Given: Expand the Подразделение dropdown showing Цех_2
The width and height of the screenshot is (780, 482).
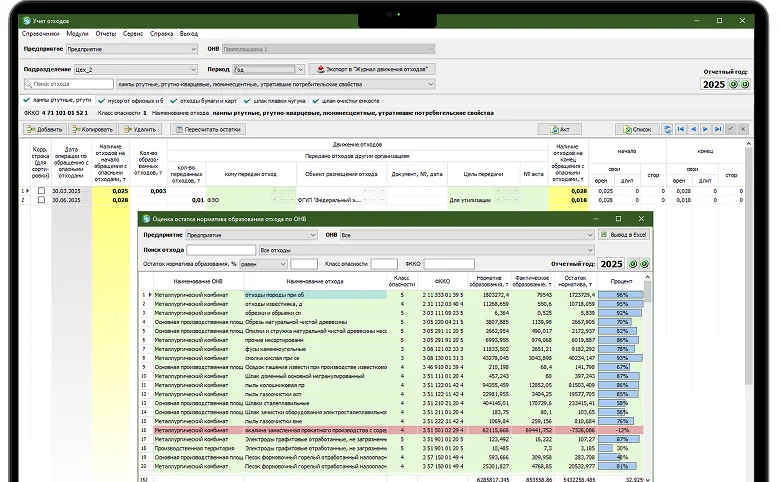Looking at the screenshot, I should pyautogui.click(x=191, y=69).
